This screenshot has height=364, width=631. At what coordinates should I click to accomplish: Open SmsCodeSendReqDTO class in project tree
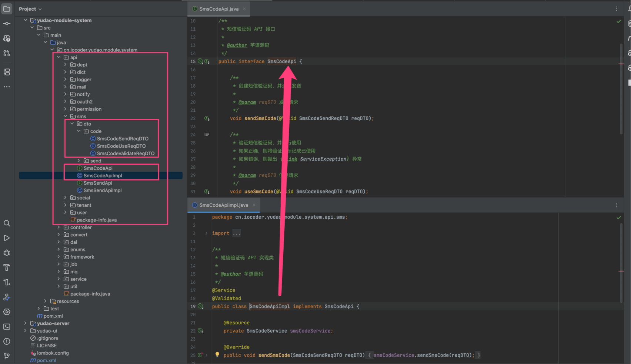click(x=123, y=139)
